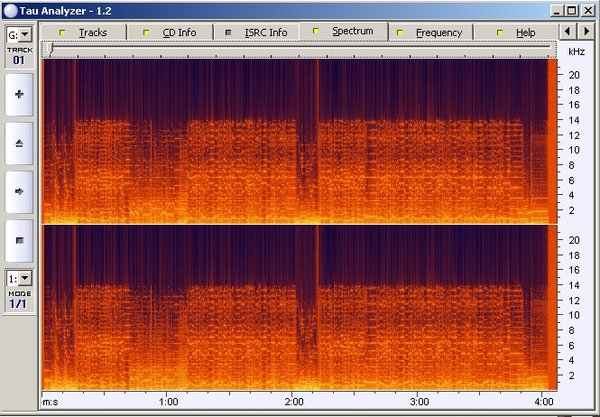Open the Help tab
The image size is (600, 417).
[516, 33]
